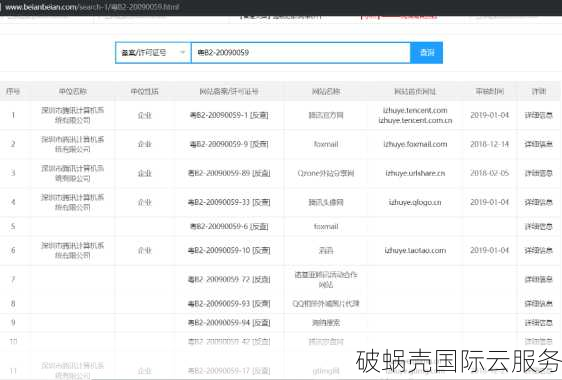Viewport: 562px width, 380px height.
Task: Click site name foxmail in the 粤B2-20090059-6 row
Action: [326, 226]
